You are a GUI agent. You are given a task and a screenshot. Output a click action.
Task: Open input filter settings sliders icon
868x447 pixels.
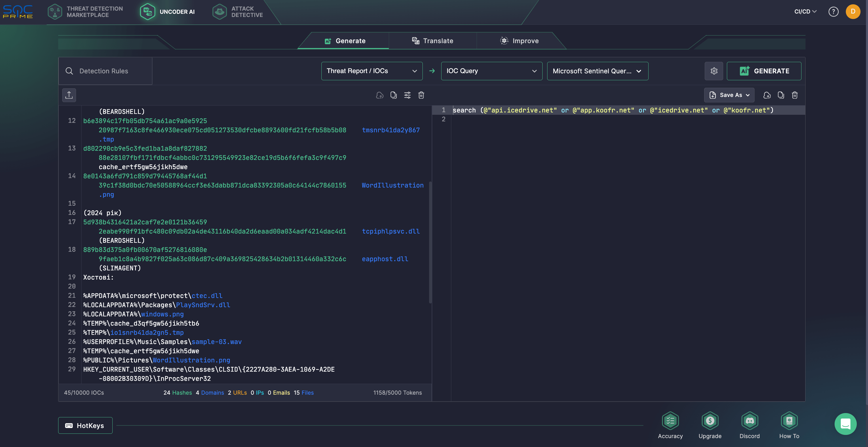[408, 95]
